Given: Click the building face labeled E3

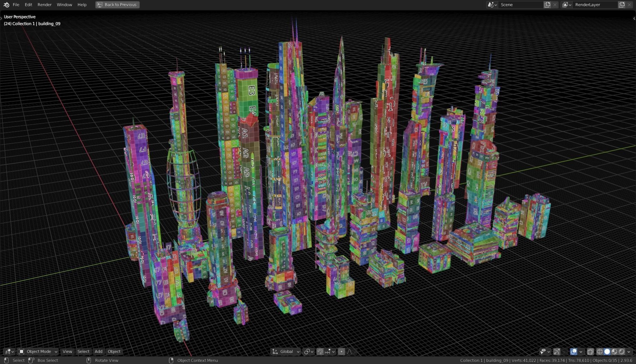Looking at the screenshot, I should point(251,91).
